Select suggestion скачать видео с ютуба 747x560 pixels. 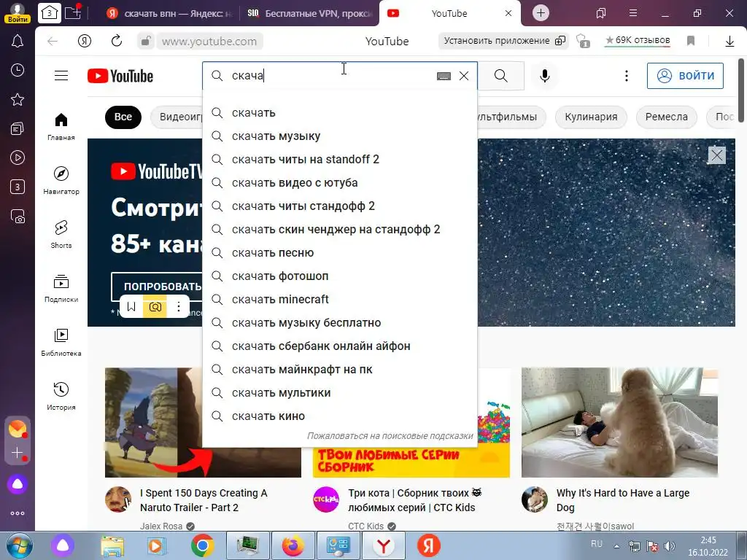pos(340,183)
